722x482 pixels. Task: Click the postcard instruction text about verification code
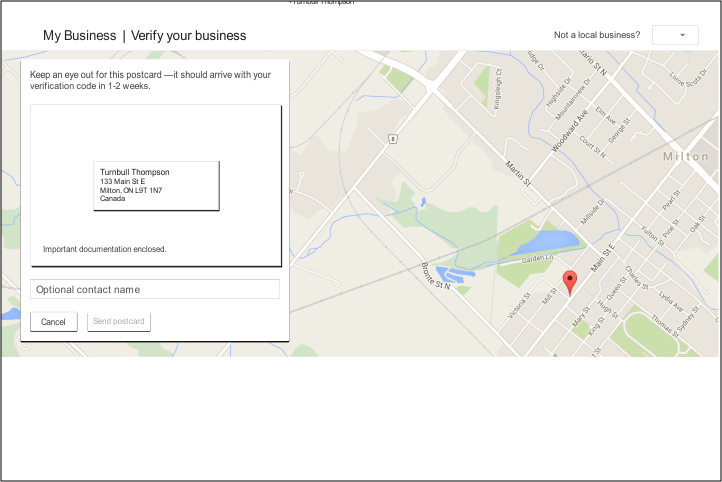[150, 80]
